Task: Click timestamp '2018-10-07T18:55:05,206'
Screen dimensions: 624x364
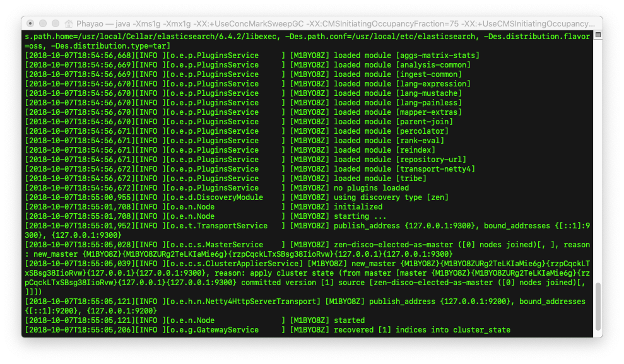Action: [80, 330]
